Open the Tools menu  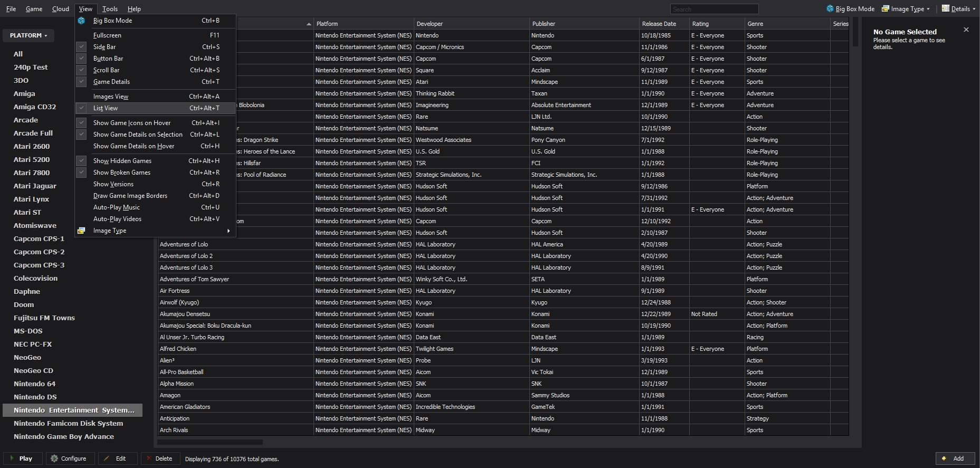[x=110, y=9]
